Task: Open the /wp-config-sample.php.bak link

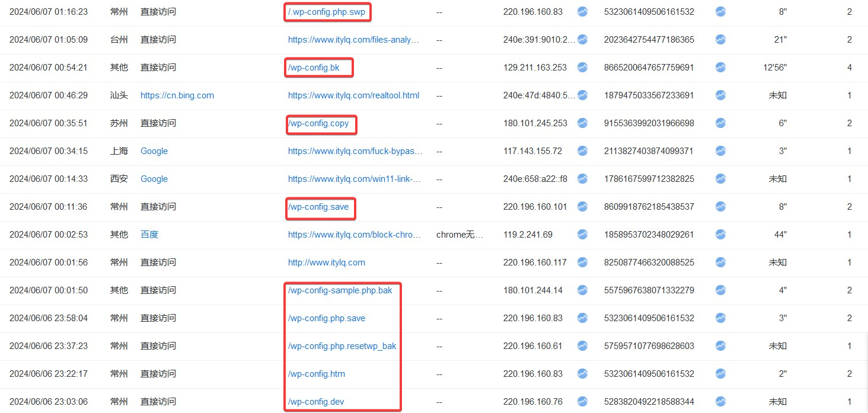Action: click(340, 290)
